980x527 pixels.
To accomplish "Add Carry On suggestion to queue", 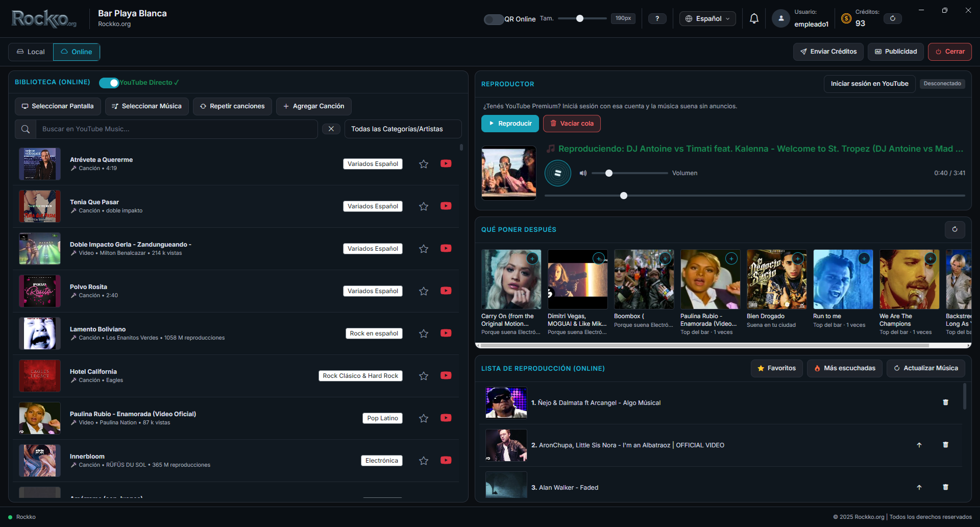I will point(532,258).
